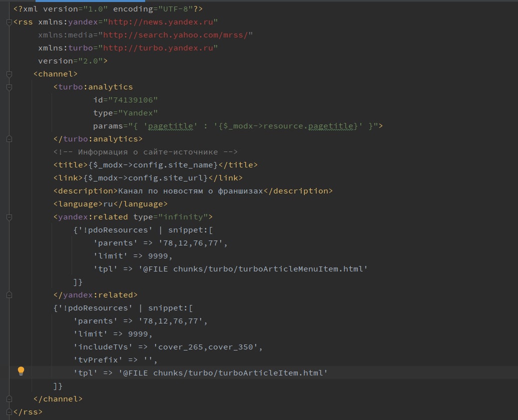Click fold marker beside closing channel tag
The height and width of the screenshot is (420, 518).
[9, 399]
